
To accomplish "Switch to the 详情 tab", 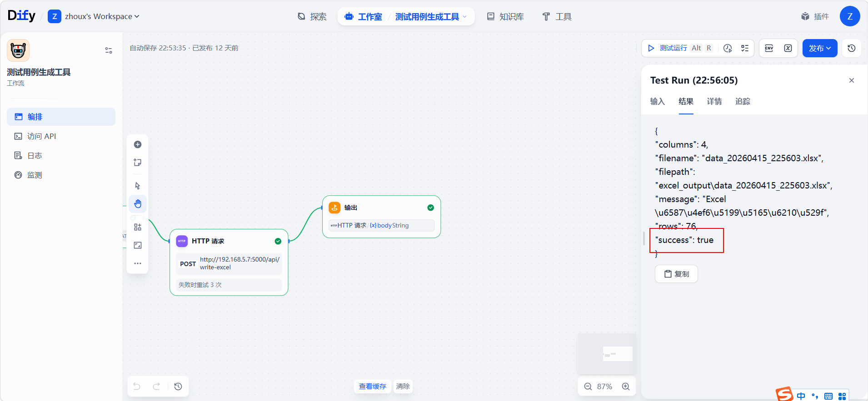I will click(x=714, y=101).
